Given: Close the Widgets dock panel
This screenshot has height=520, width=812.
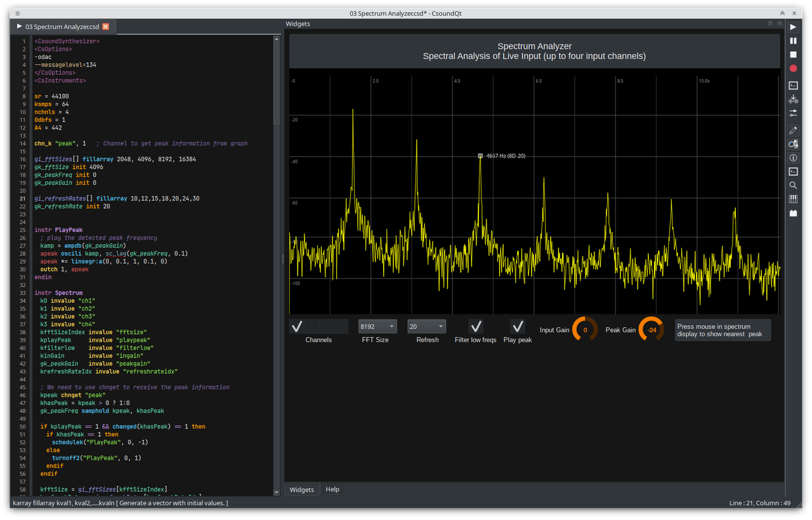Looking at the screenshot, I should [x=780, y=23].
